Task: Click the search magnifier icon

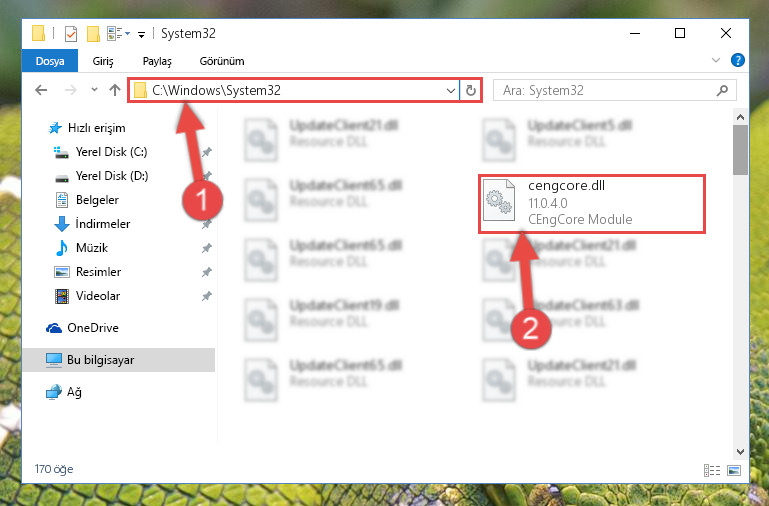Action: coord(722,91)
